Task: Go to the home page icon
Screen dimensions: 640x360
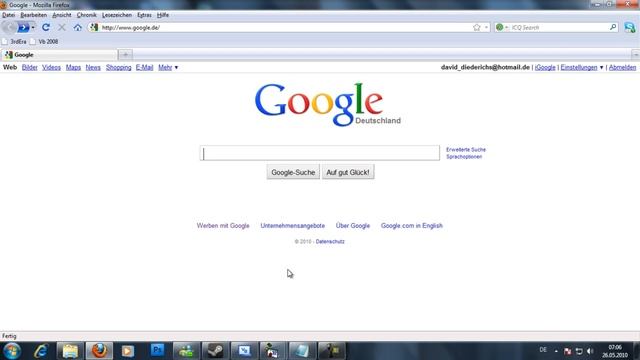Action: pyautogui.click(x=78, y=28)
